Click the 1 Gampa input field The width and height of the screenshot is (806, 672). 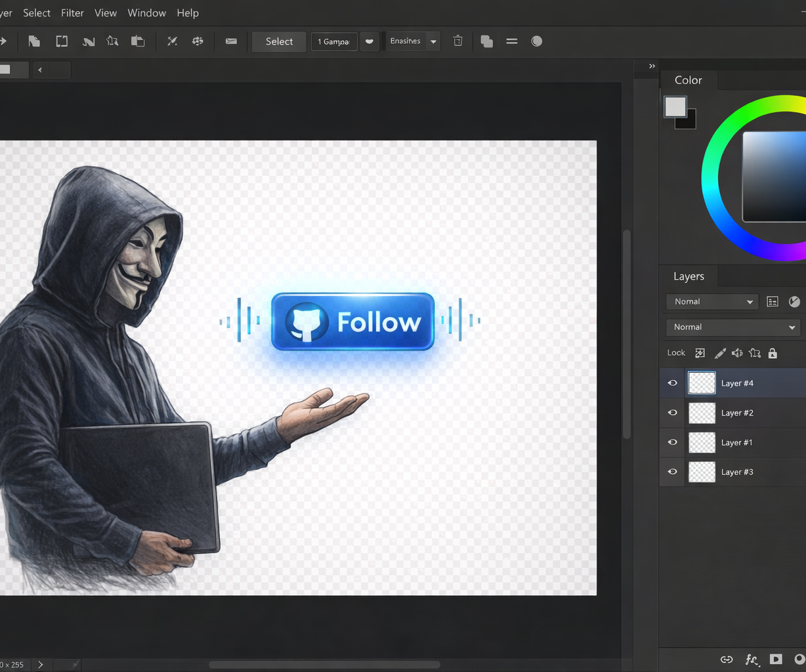334,41
